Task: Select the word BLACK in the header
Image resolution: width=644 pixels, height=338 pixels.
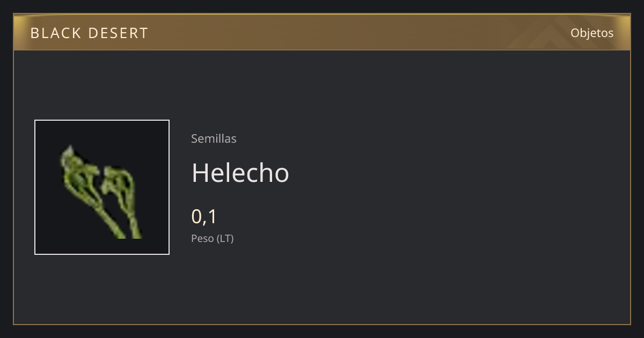Action: point(55,33)
